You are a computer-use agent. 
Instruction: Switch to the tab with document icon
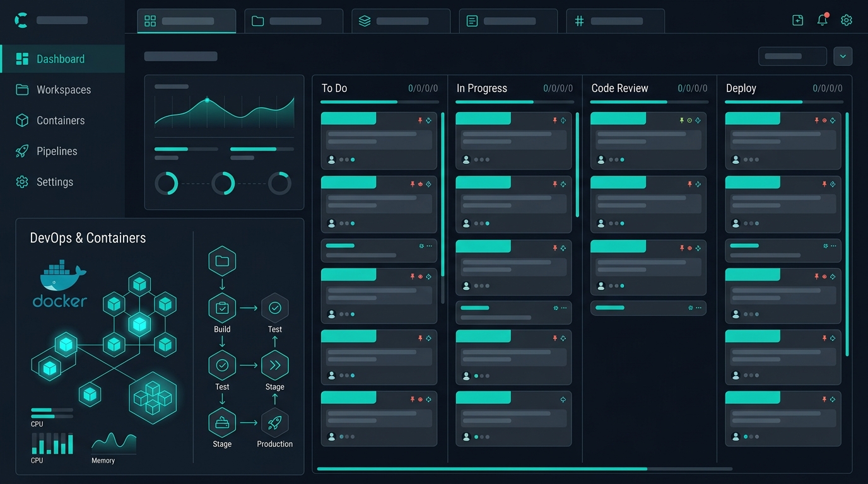508,21
